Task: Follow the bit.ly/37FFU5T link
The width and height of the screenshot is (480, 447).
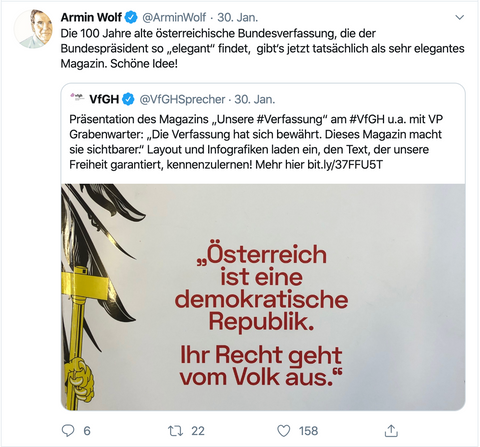Action: click(x=345, y=164)
